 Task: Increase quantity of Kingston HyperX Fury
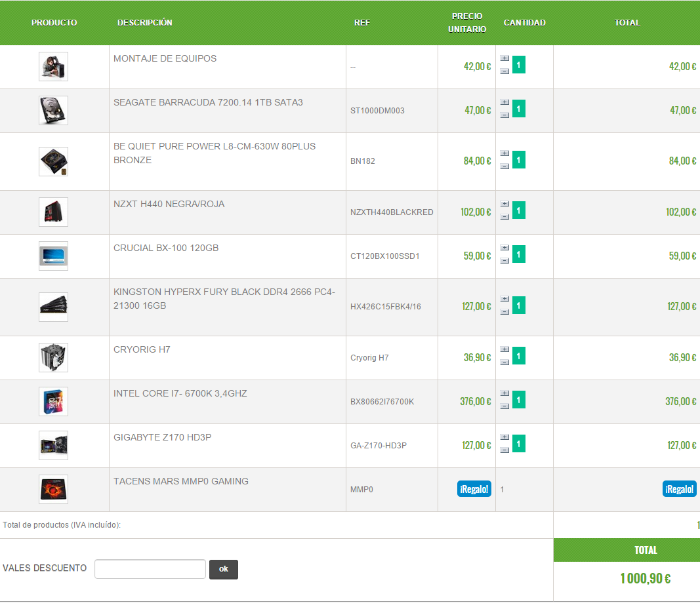point(504,299)
